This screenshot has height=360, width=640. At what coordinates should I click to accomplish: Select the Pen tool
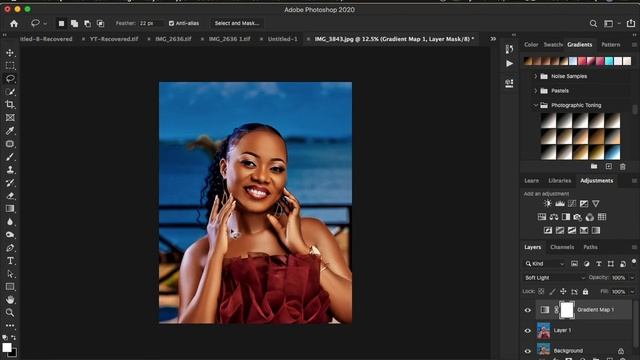10,248
